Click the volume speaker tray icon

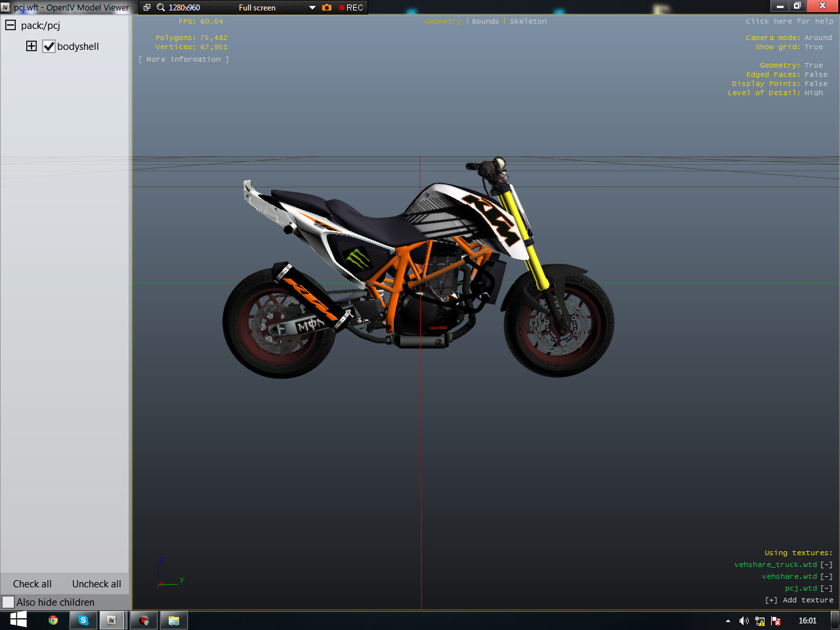coord(744,621)
